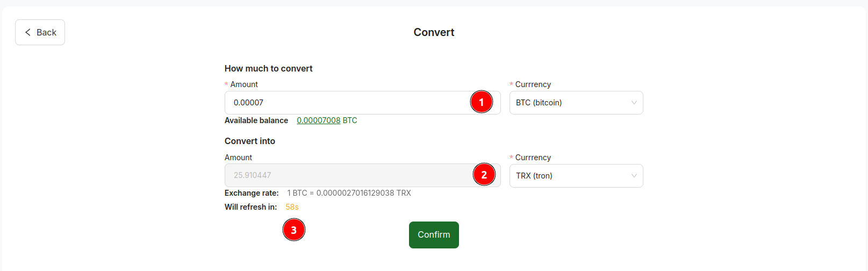The width and height of the screenshot is (868, 271).
Task: Go back using the Back button
Action: (x=40, y=32)
